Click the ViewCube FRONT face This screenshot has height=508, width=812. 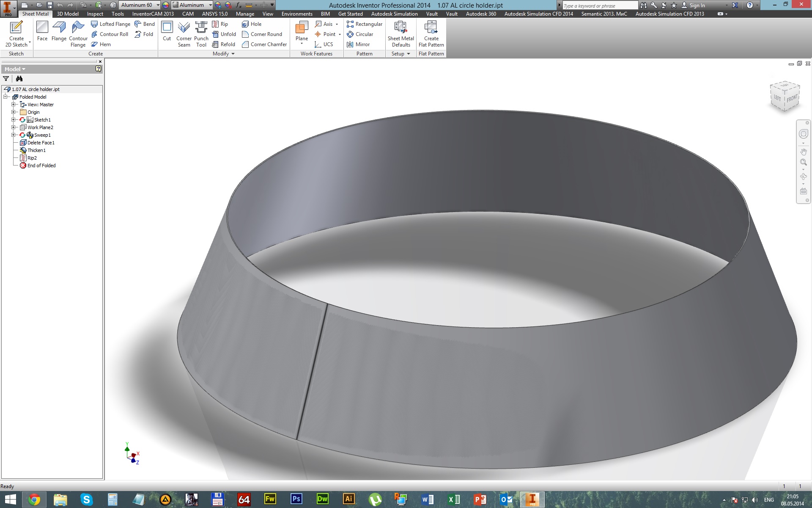click(x=792, y=98)
